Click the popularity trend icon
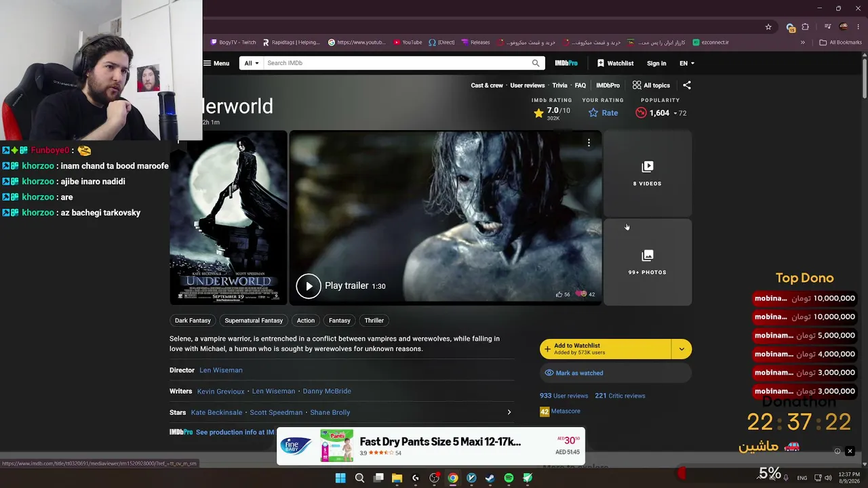Viewport: 868px width, 488px height. [x=641, y=113]
